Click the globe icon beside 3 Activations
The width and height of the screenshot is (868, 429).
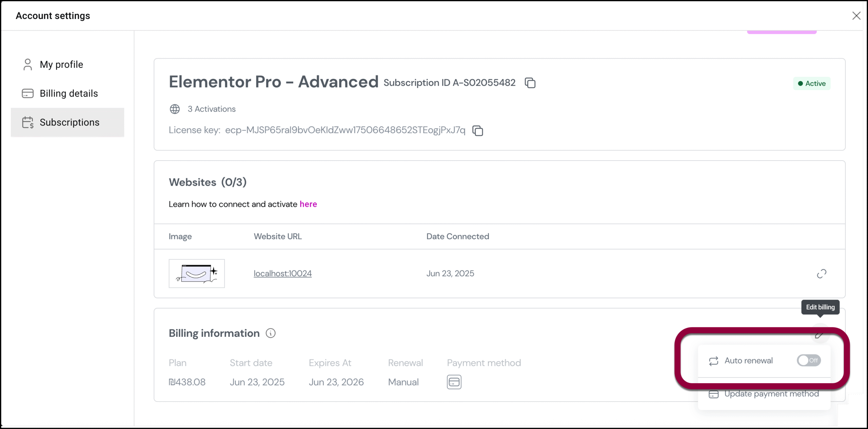pos(175,109)
